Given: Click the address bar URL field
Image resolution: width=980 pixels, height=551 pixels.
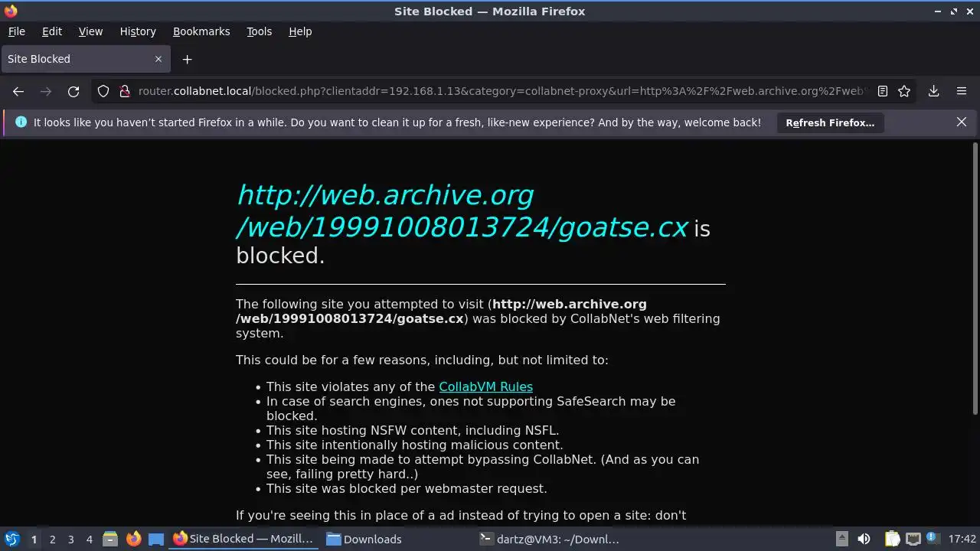Looking at the screenshot, I should pyautogui.click(x=501, y=91).
